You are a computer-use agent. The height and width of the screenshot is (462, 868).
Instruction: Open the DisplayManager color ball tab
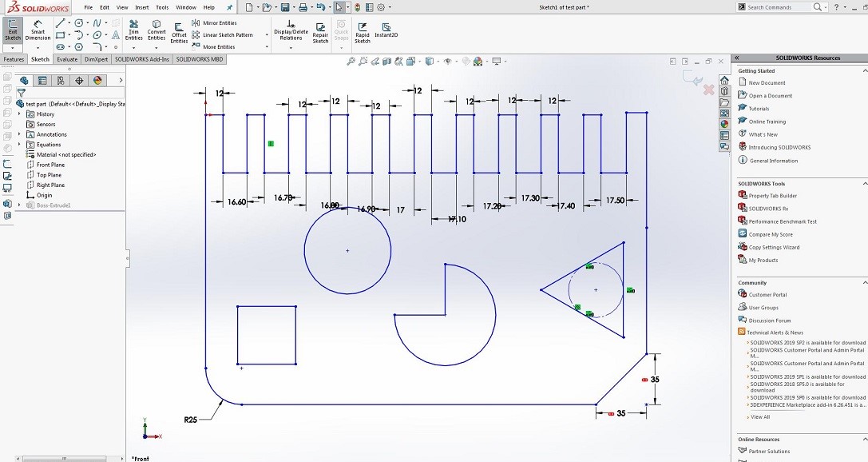(97, 81)
